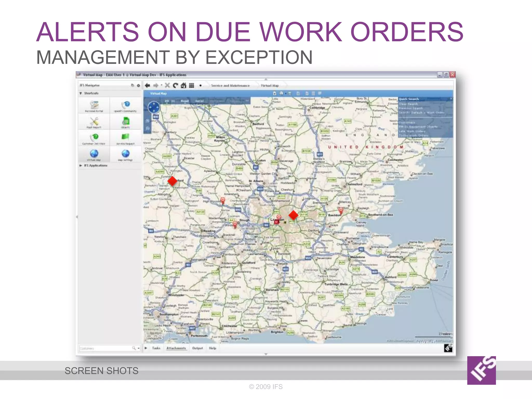
Task: Click the map zoom out button
Action: [148, 128]
